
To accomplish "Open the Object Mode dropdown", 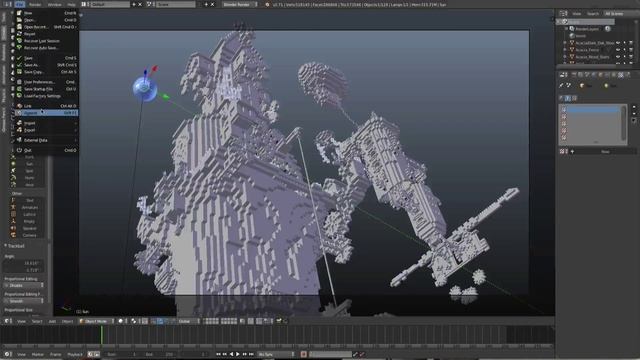I will (96, 321).
